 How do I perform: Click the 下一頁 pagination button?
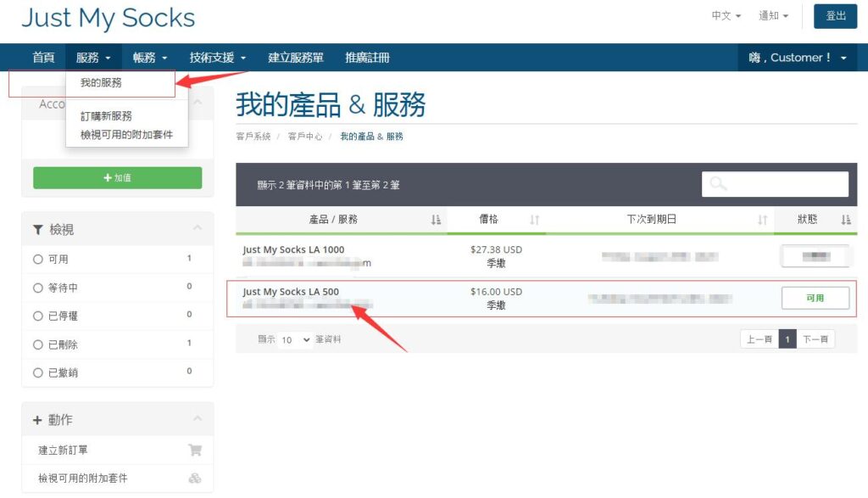[815, 339]
